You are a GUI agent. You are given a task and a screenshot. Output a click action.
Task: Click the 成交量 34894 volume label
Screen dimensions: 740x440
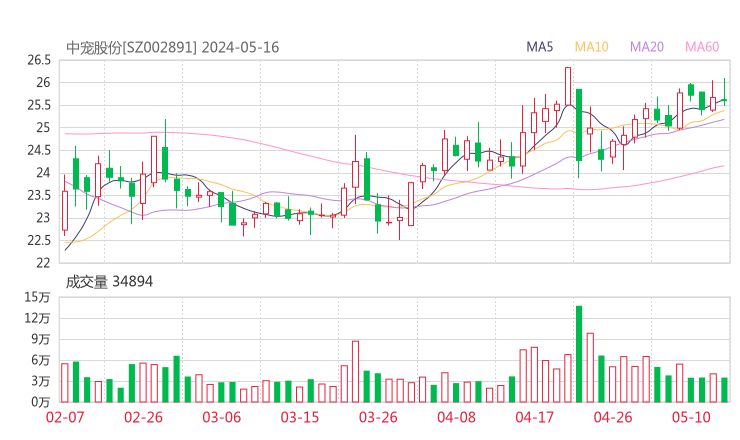109,282
